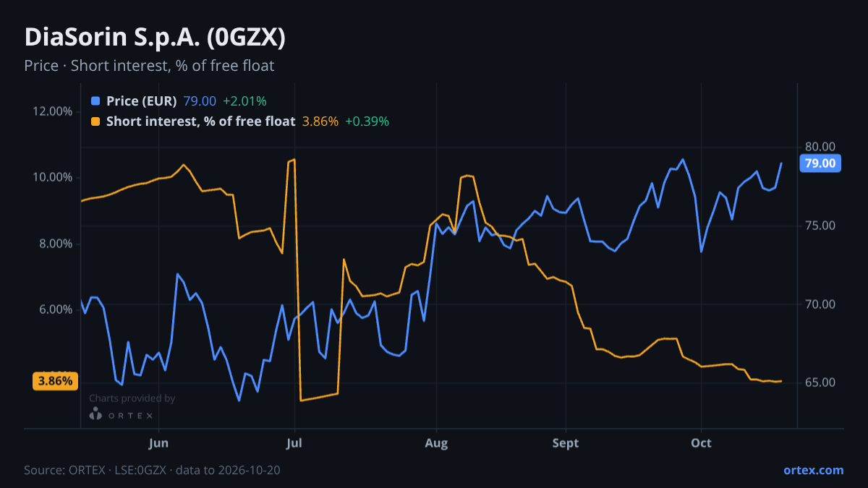Click the Oct x-axis label
Viewport: 868px width, 488px height.
[x=702, y=443]
